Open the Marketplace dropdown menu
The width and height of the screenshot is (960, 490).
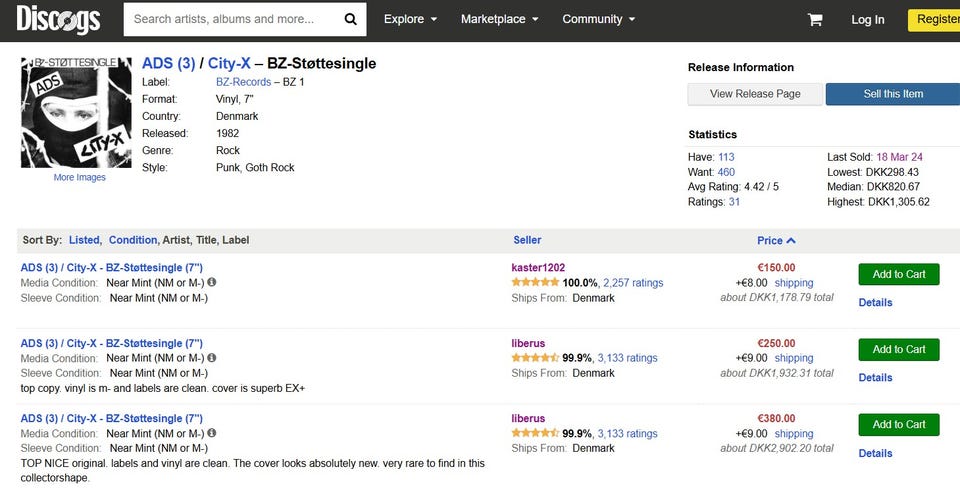tap(499, 19)
